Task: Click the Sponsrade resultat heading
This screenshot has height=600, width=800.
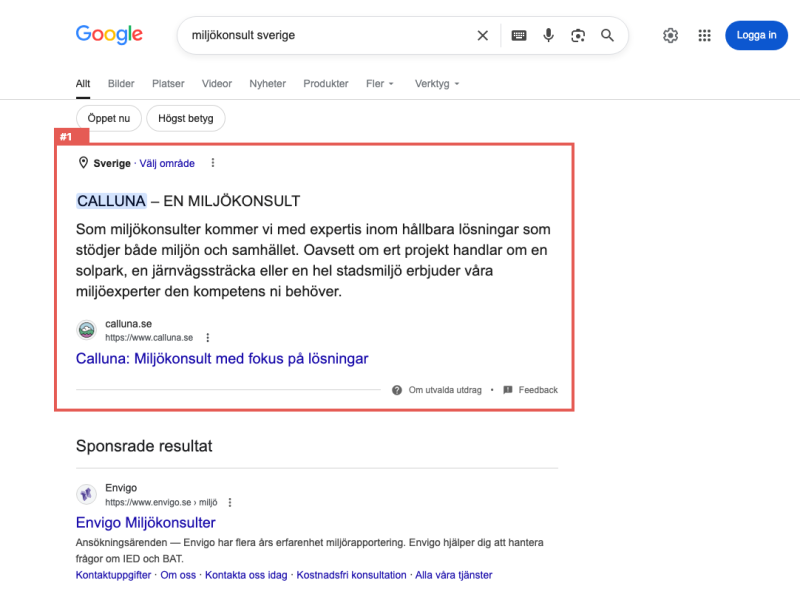Action: tap(144, 446)
